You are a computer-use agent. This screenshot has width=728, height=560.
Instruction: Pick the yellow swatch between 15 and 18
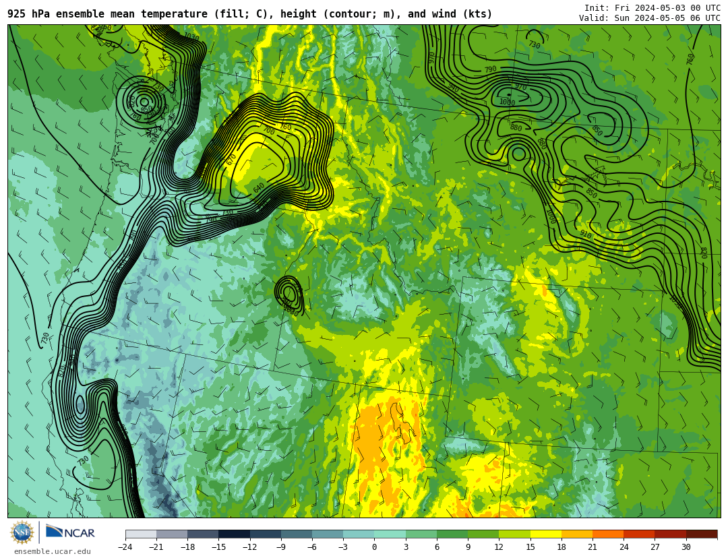coord(545,534)
